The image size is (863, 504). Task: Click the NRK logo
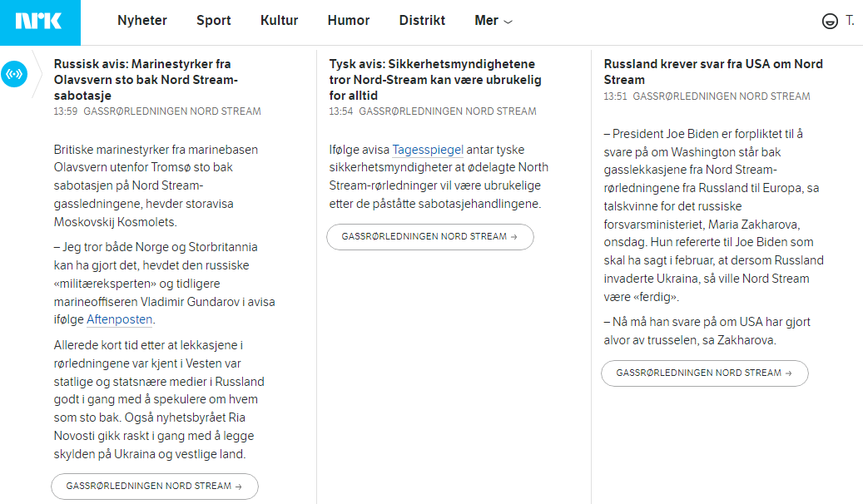pos(39,22)
